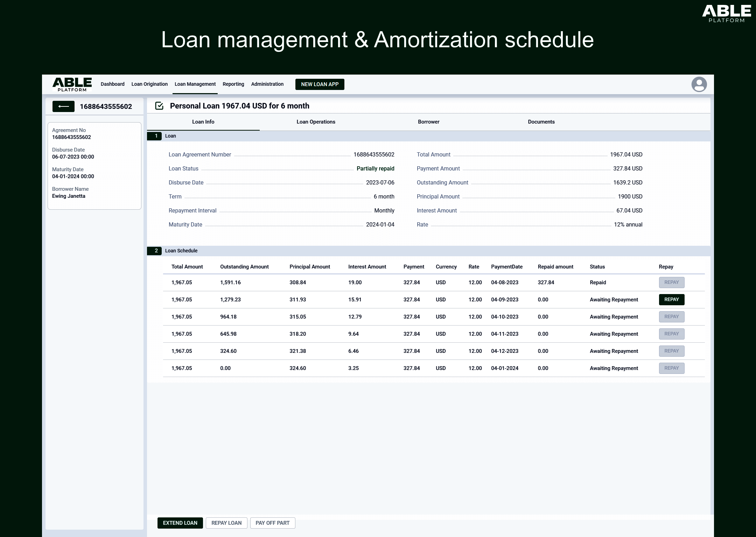Open the user profile avatar icon
Image resolution: width=756 pixels, height=537 pixels.
coord(699,84)
